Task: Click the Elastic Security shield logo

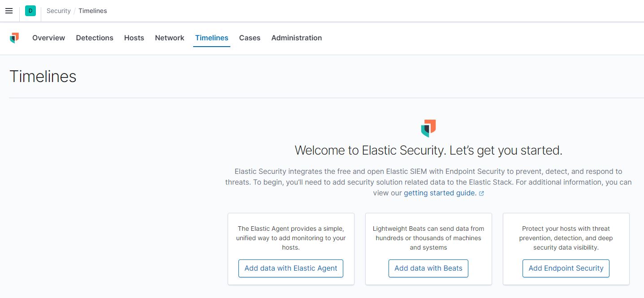Action: tap(14, 38)
